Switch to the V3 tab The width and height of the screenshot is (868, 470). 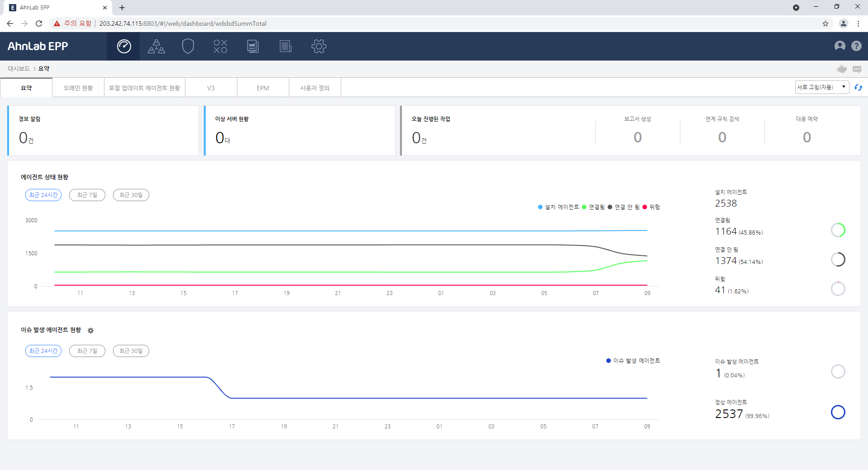(211, 88)
